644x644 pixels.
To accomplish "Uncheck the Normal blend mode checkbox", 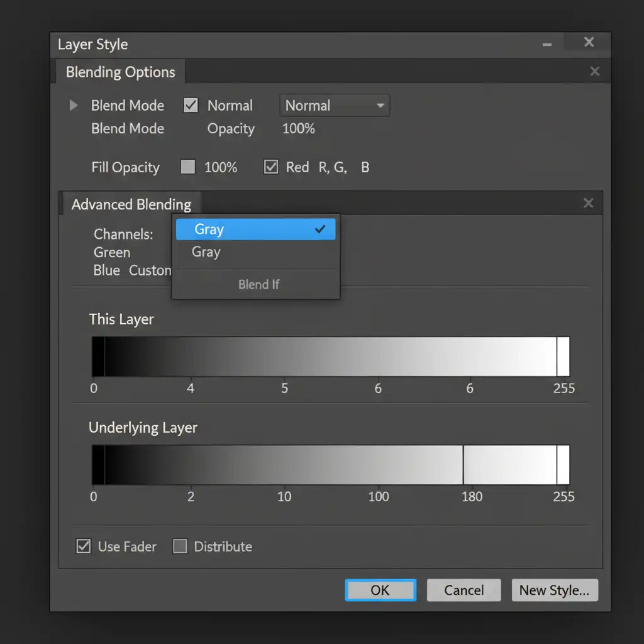I will click(x=191, y=105).
